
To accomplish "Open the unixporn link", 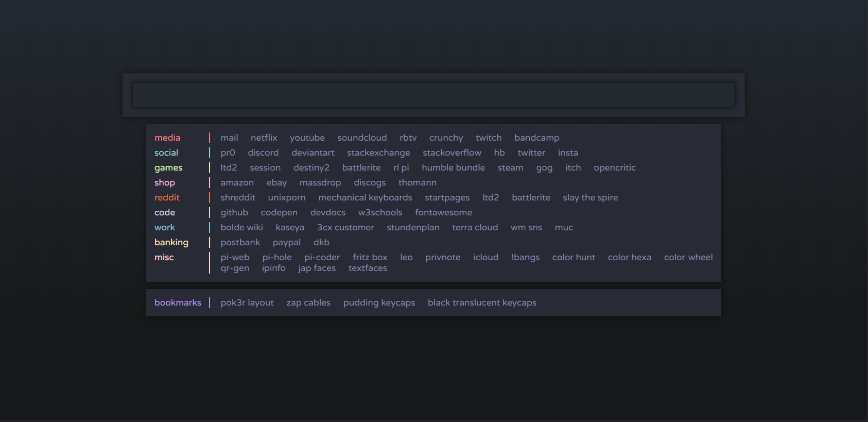I will (286, 197).
